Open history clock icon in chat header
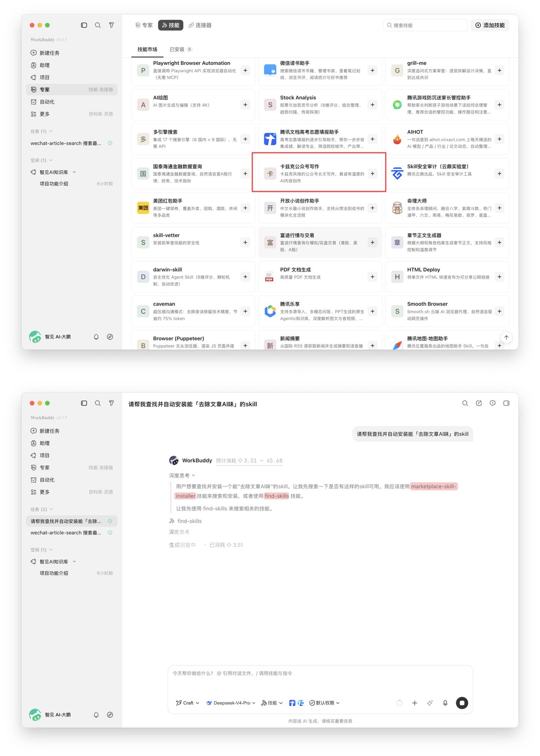Image resolution: width=540 pixels, height=756 pixels. pyautogui.click(x=492, y=403)
